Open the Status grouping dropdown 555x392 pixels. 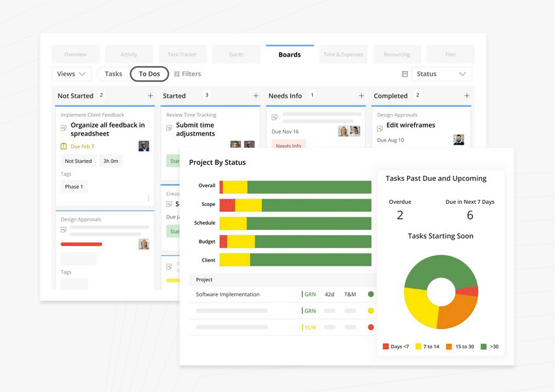pos(442,74)
